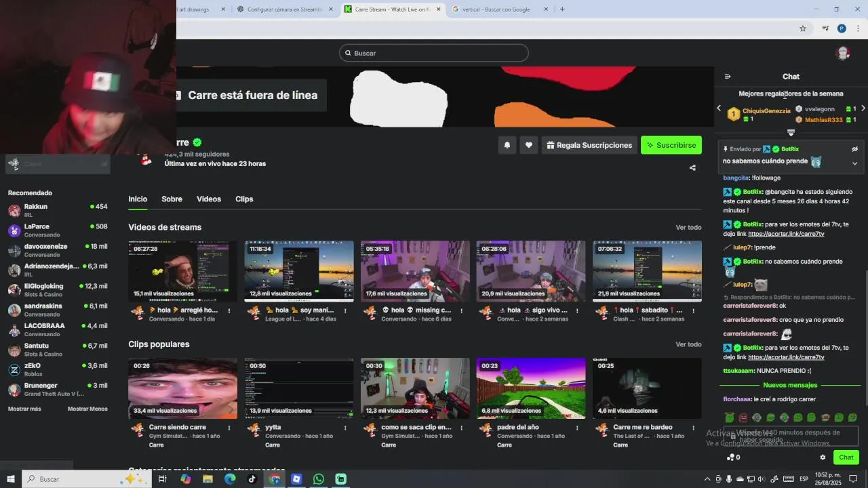Show hidden system tray icons
Viewport: 868px width, 488px height.
coord(707,479)
